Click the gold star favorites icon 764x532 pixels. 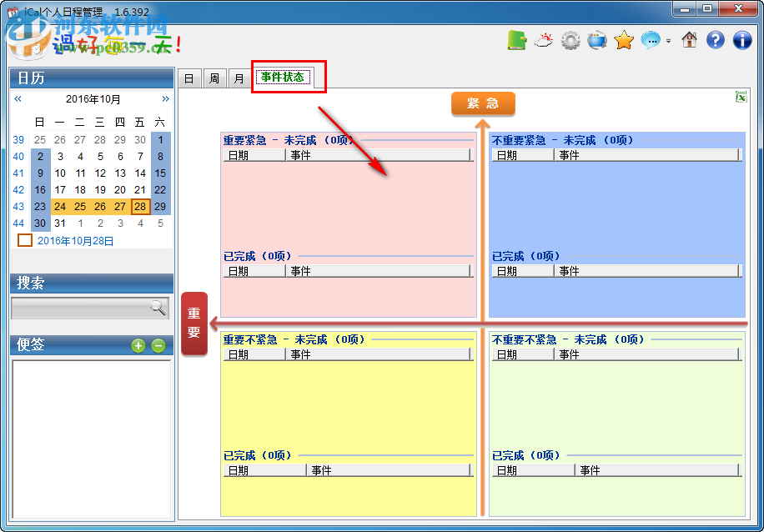(624, 40)
